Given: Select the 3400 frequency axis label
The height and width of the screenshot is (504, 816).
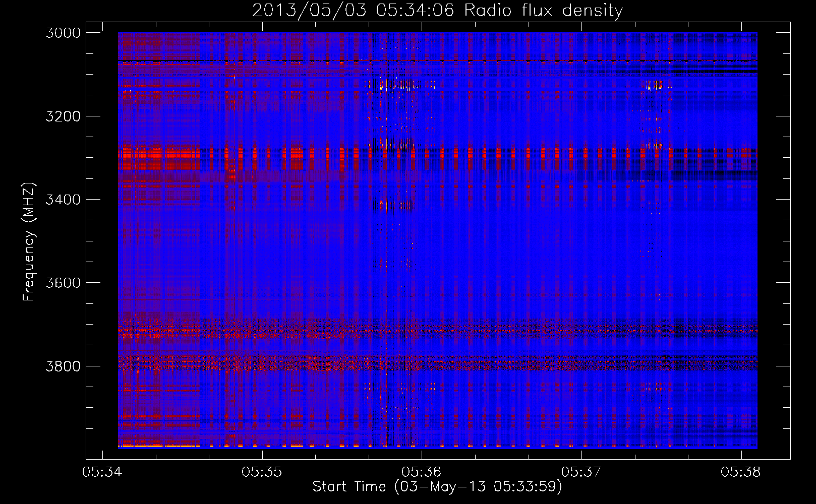Looking at the screenshot, I should click(63, 200).
